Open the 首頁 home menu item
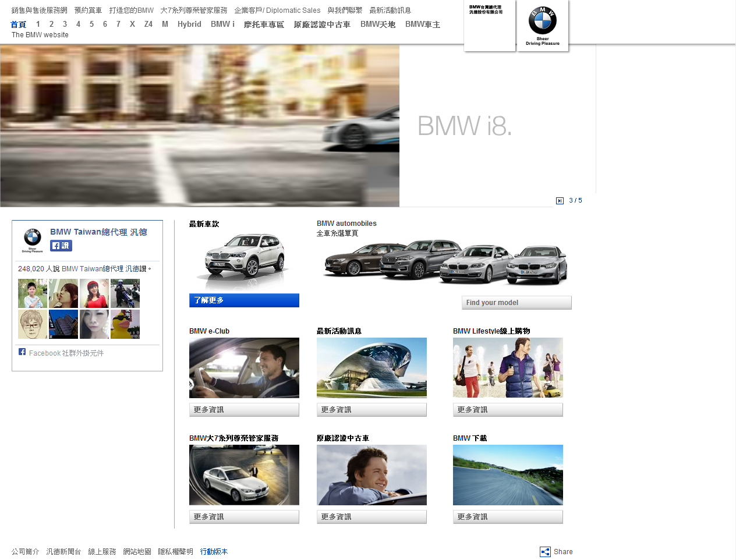 pos(19,24)
